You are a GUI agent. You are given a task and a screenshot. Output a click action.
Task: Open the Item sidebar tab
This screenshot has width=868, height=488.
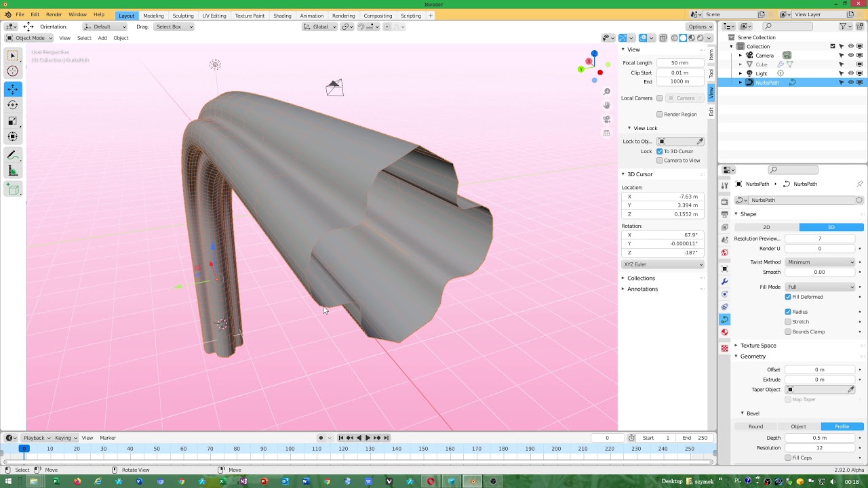[711, 54]
